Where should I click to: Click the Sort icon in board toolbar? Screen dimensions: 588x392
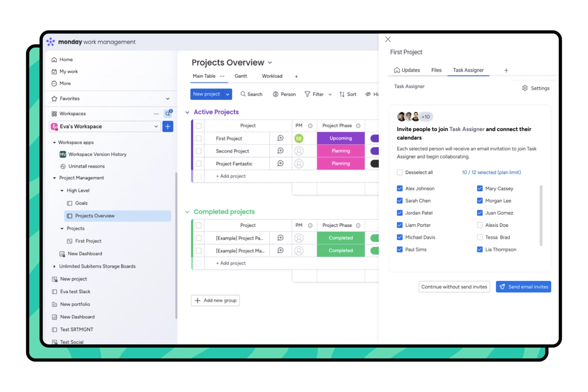coord(342,94)
